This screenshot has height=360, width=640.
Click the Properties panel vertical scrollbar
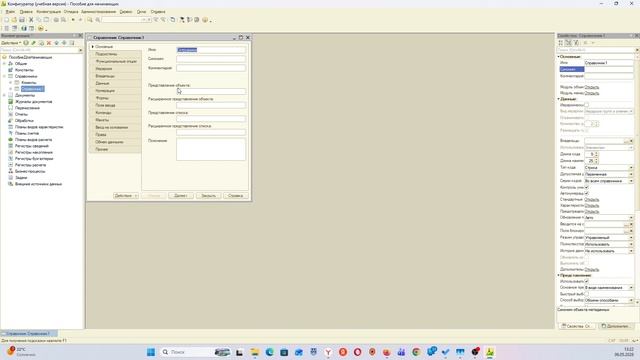(637, 180)
